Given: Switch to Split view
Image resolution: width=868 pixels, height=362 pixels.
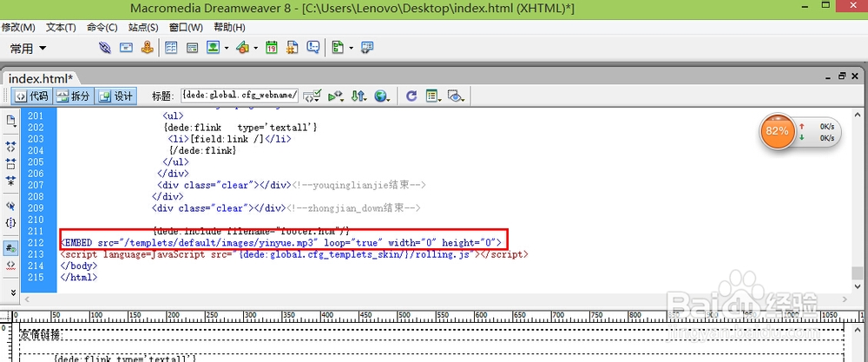Looking at the screenshot, I should pos(73,96).
